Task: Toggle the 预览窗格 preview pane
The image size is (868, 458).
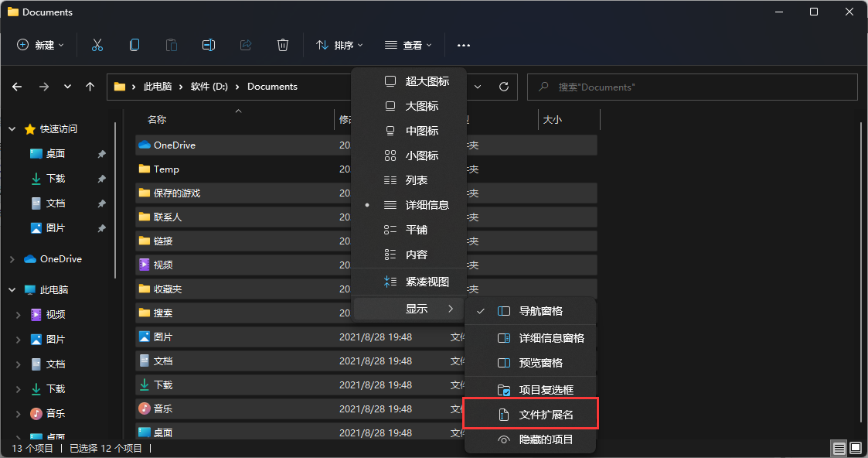Action: pos(529,363)
